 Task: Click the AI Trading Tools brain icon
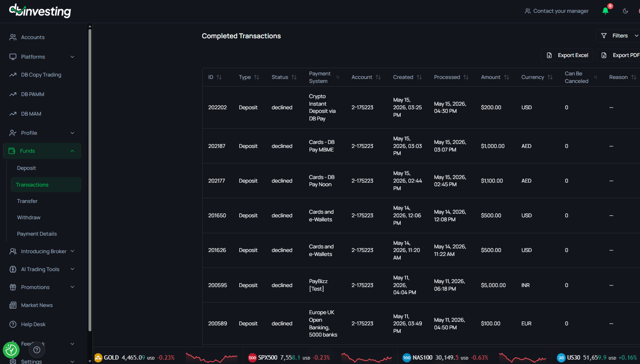(13, 269)
